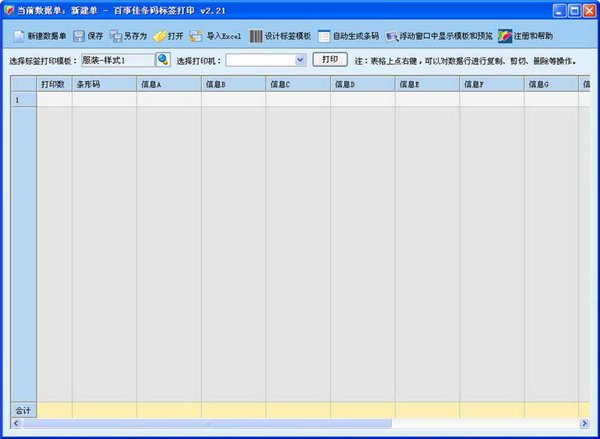This screenshot has width=600, height=439.
Task: Open 注册和帮助 icon
Action: pos(505,36)
